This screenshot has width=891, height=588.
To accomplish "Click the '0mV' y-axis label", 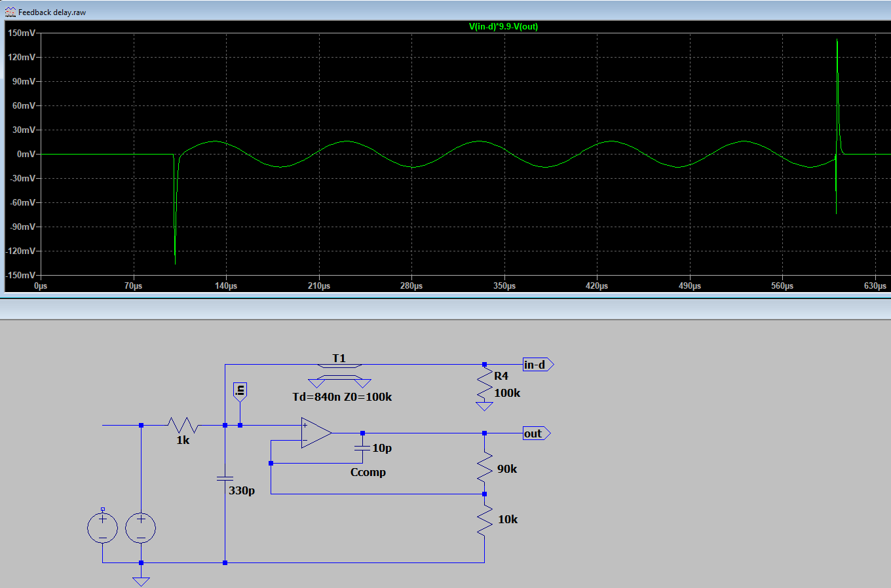I will pyautogui.click(x=26, y=154).
